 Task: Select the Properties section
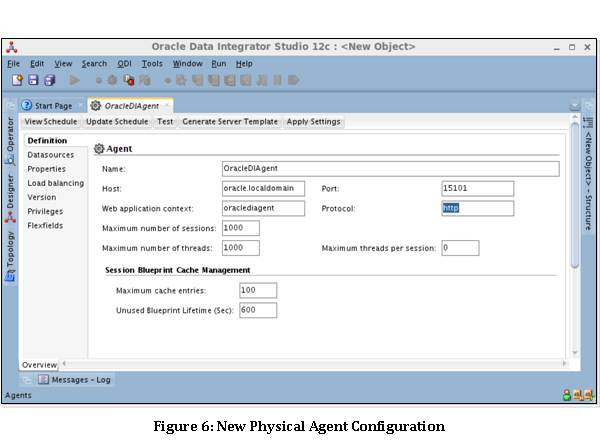tap(46, 169)
